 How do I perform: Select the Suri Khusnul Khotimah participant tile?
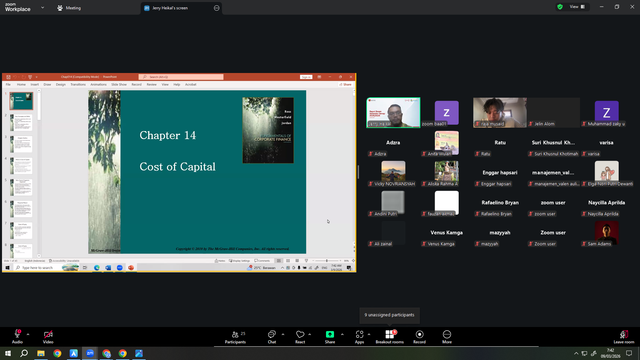click(553, 143)
